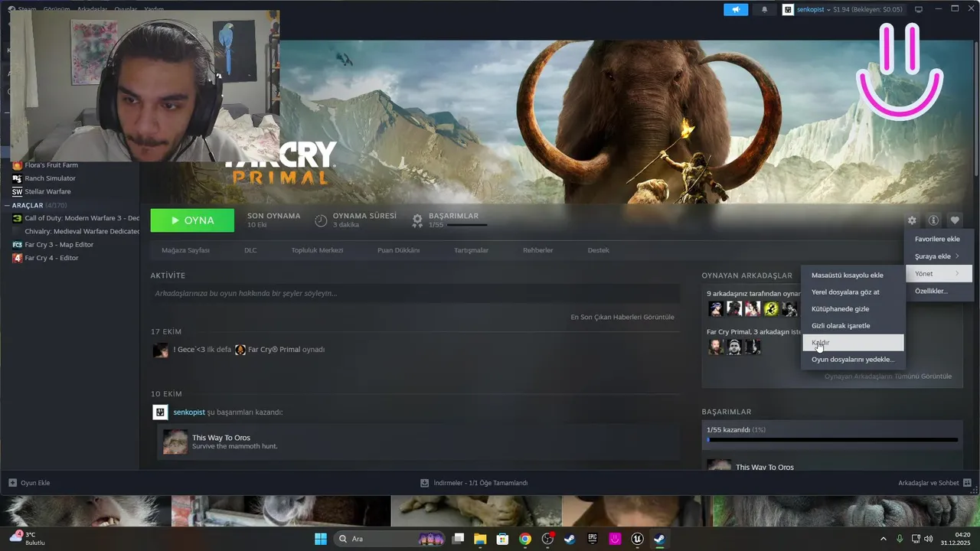Show hidden system tray icons

coord(884,539)
